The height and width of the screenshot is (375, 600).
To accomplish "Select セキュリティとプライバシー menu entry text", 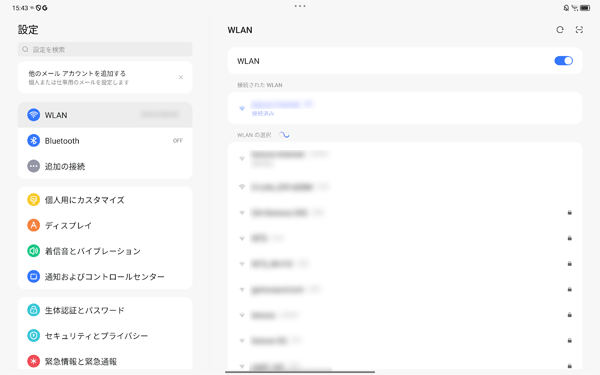I will (x=96, y=336).
